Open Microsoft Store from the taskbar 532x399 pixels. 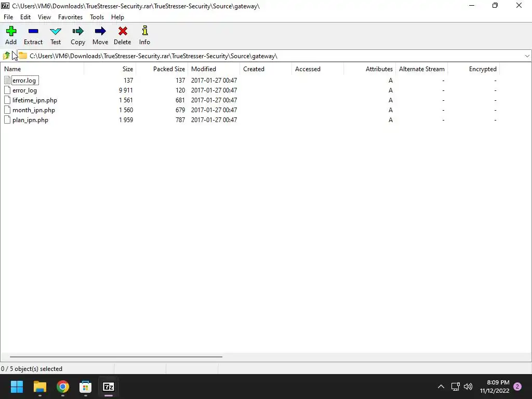(86, 387)
